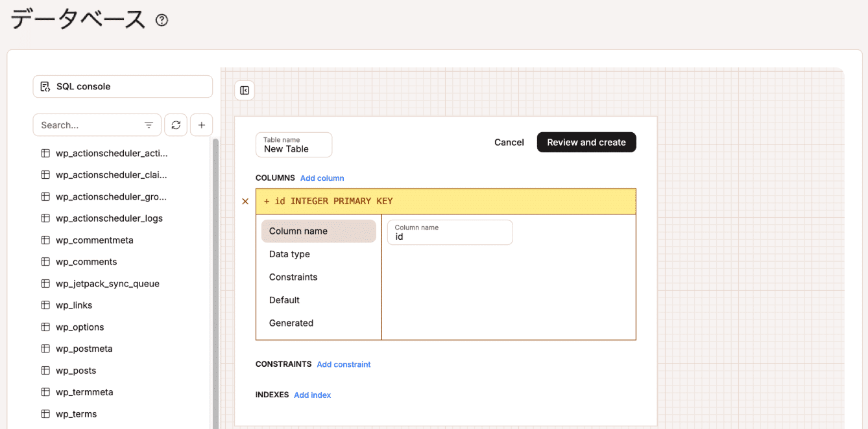The image size is (868, 429).
Task: Click the Add column link
Action: pyautogui.click(x=322, y=178)
